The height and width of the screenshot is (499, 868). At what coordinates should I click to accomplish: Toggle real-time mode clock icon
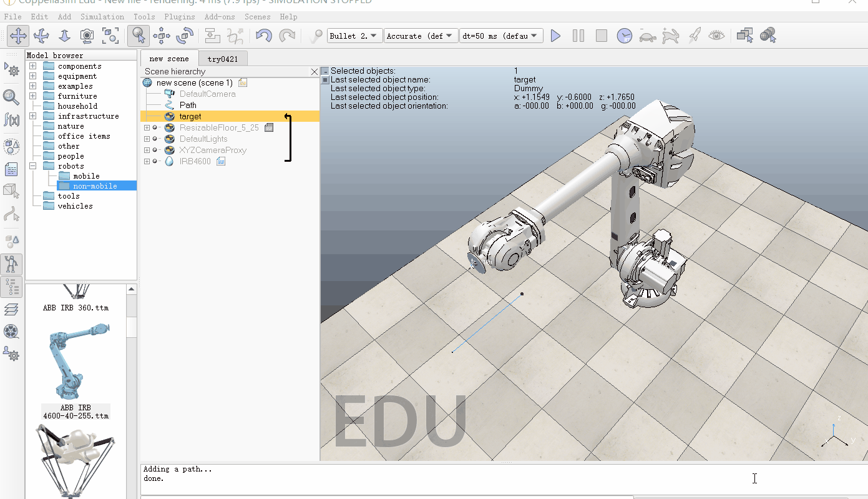coord(625,36)
